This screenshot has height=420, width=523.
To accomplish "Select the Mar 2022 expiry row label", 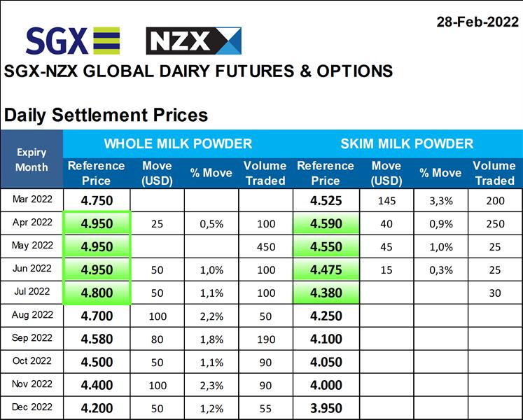I will coord(32,199).
